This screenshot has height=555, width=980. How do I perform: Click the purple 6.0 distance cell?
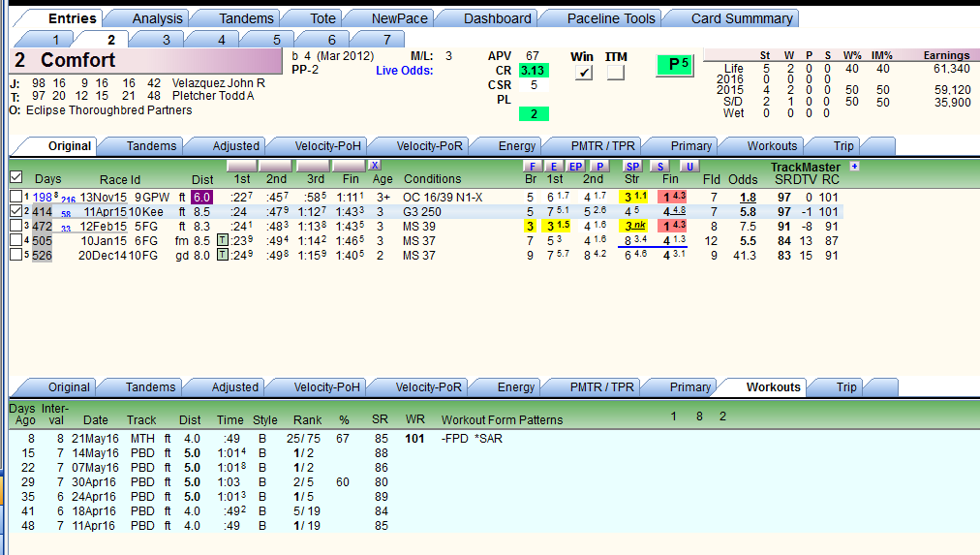(201, 197)
